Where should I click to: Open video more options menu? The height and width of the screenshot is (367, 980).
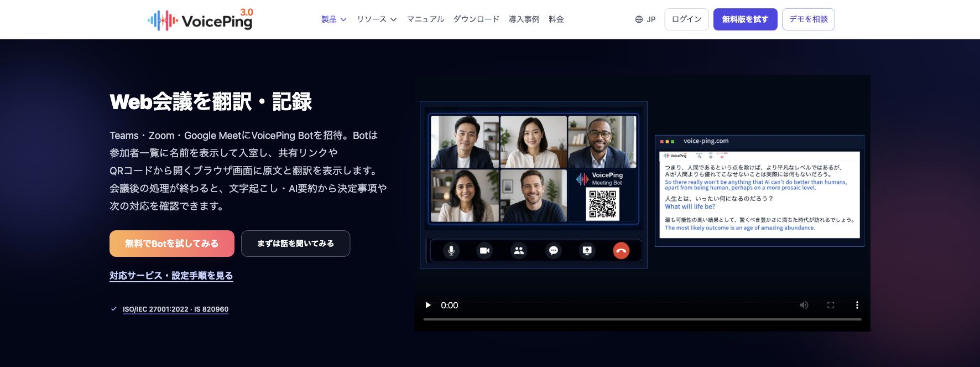click(x=857, y=305)
